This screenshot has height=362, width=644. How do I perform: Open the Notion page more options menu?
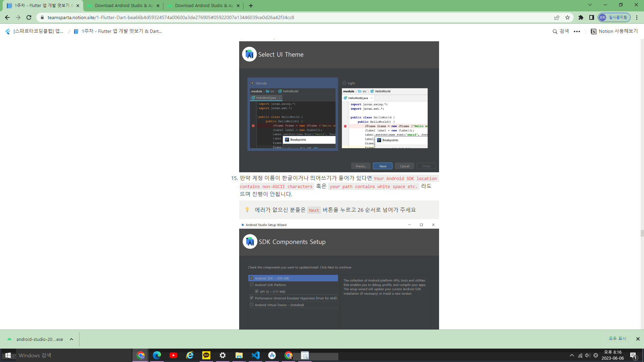click(577, 32)
